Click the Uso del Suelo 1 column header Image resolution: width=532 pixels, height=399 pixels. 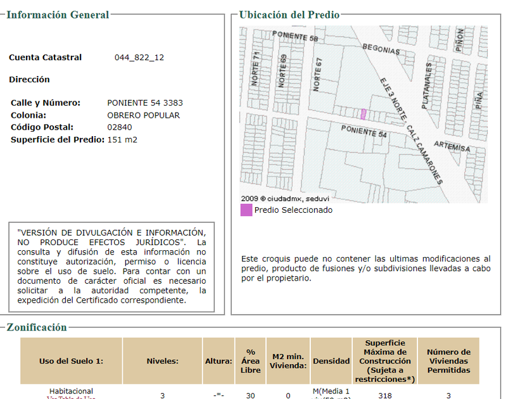tap(71, 361)
